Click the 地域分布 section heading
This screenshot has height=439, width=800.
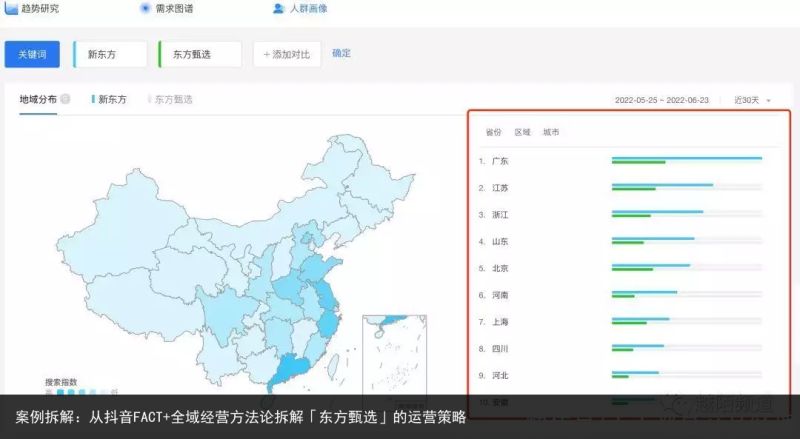38,99
